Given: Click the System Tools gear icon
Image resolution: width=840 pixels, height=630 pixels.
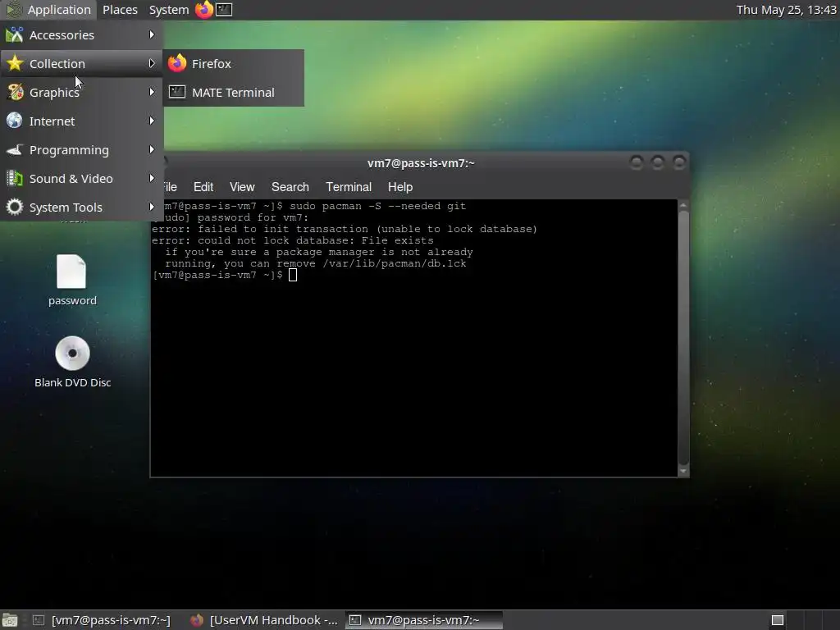Looking at the screenshot, I should point(15,207).
